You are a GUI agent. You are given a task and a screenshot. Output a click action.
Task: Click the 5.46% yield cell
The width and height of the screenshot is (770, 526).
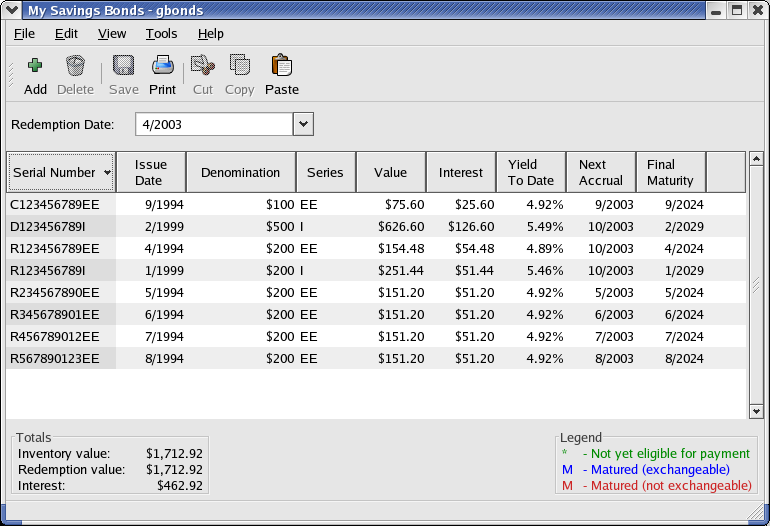point(545,271)
